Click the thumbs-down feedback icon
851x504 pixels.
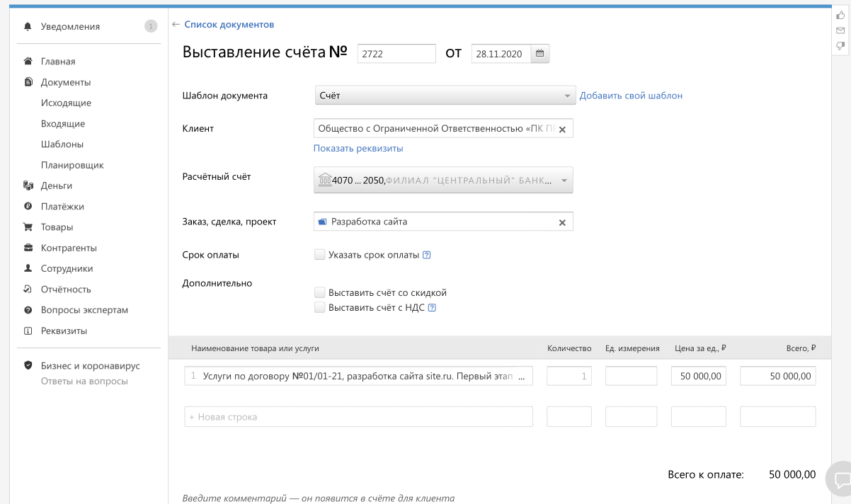(x=840, y=46)
